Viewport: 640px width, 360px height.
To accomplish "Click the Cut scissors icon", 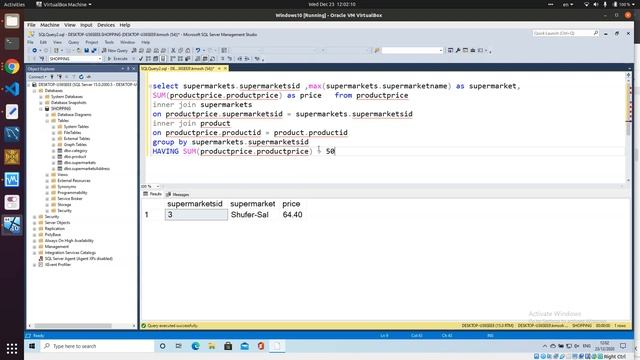I will (x=173, y=50).
